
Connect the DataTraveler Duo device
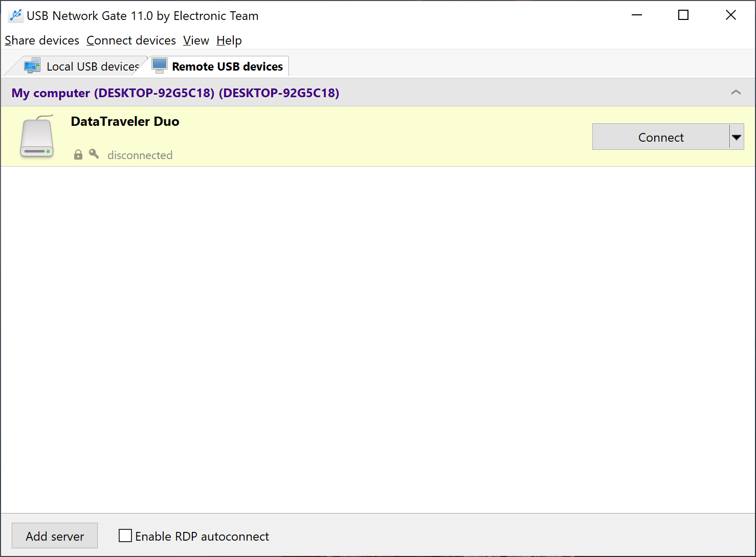pos(661,137)
